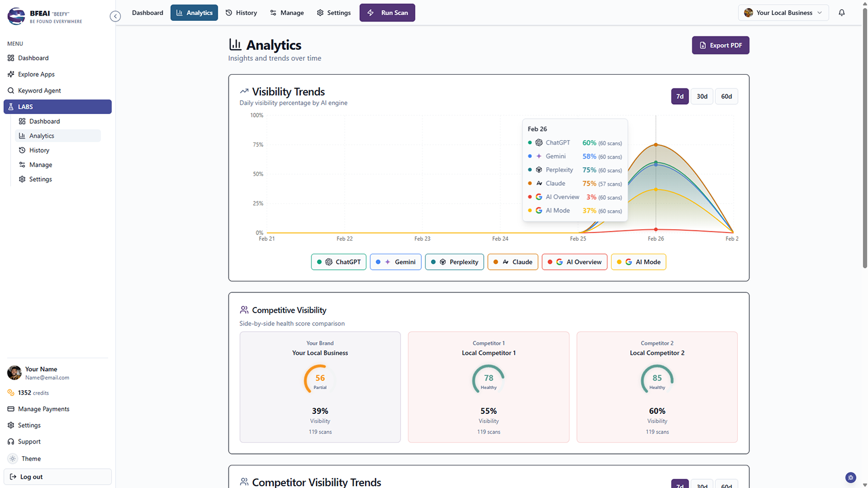Screen dimensions: 868x488
Task: Toggle Perplexity series in chart legend
Action: [455, 262]
